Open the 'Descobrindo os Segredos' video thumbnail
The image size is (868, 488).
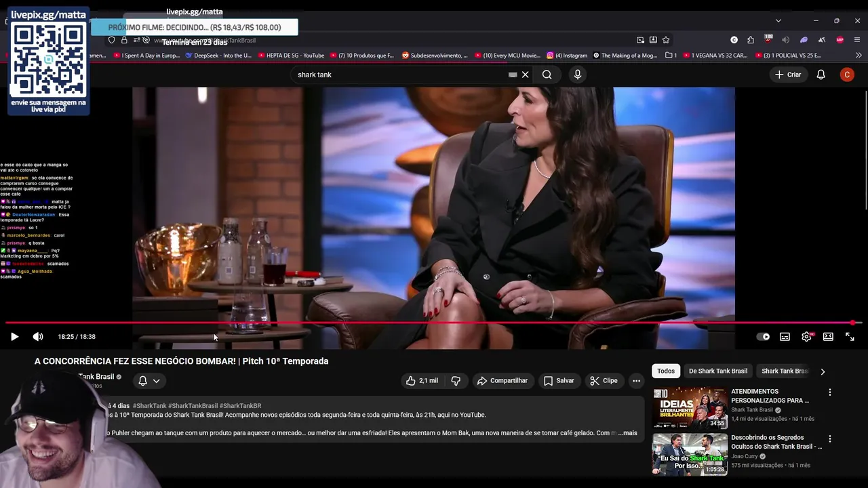690,454
